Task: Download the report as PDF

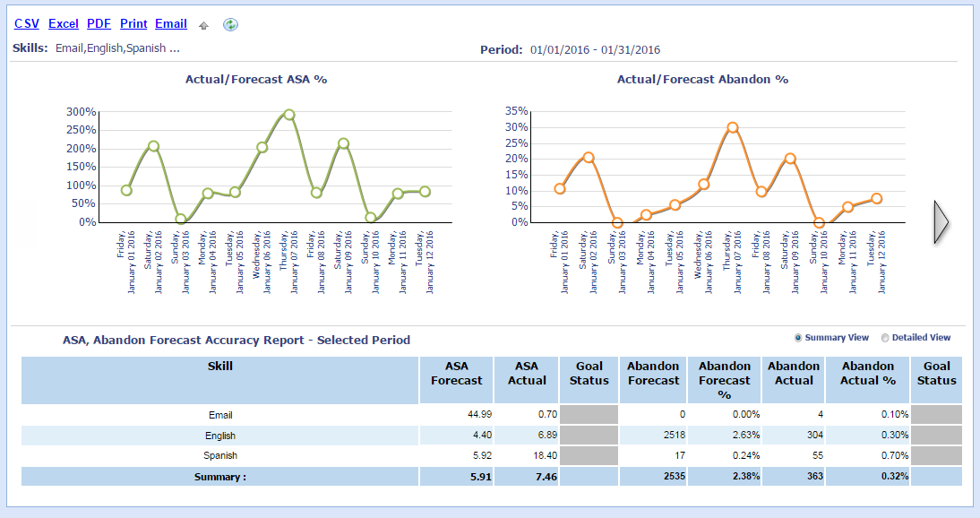Action: [99, 24]
